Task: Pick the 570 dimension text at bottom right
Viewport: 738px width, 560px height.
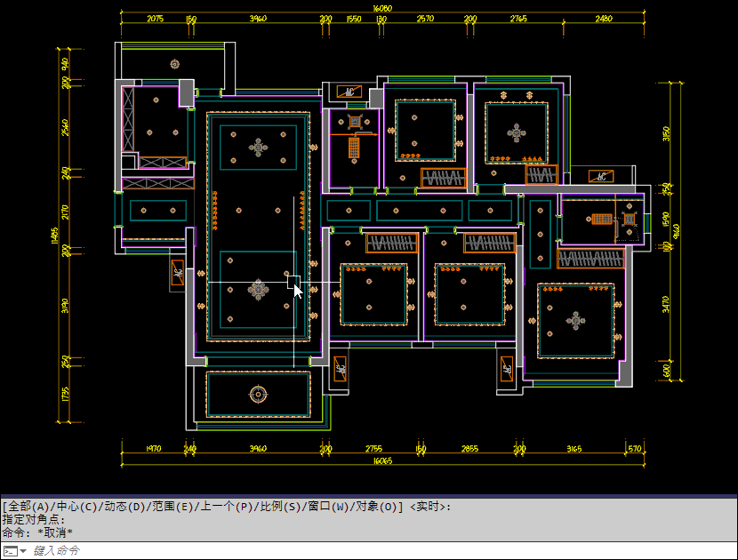Action: [634, 450]
